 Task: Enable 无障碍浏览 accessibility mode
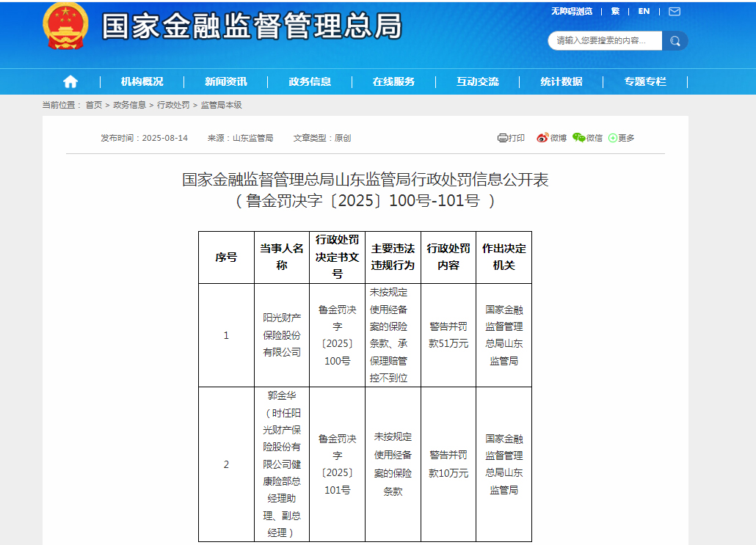(571, 11)
